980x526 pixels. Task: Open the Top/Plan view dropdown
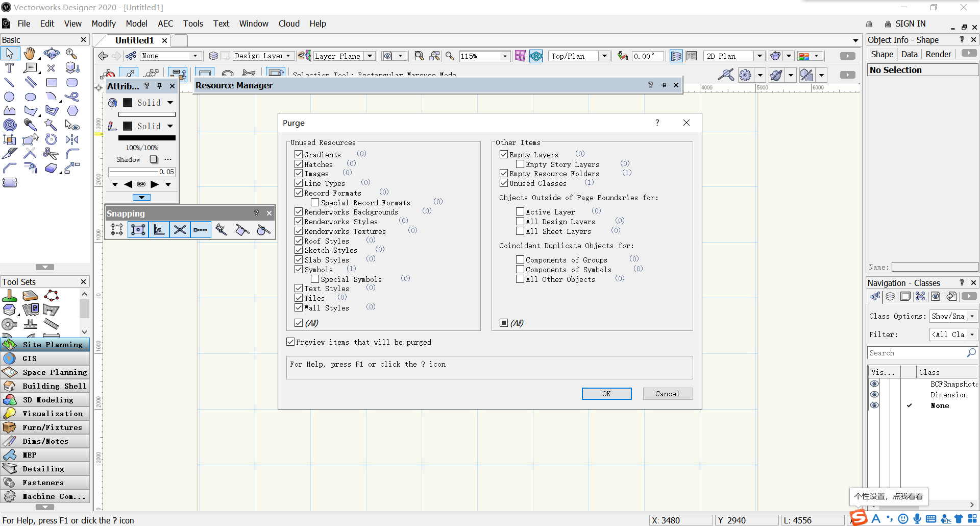(x=579, y=56)
